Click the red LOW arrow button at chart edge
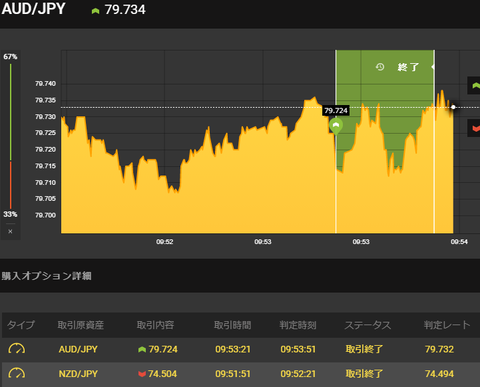Screen dimensions: 480x387 coord(474,128)
